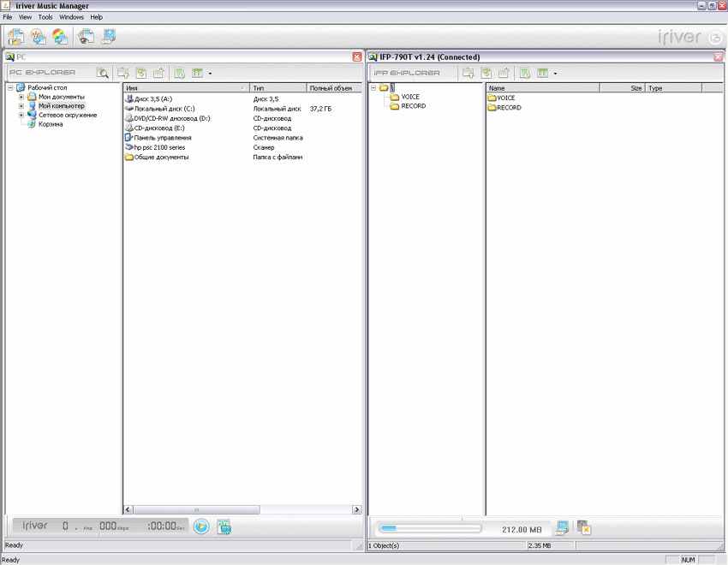Click the green refresh icon in the PC Explorer toolbar
728x565 pixels.
click(141, 73)
